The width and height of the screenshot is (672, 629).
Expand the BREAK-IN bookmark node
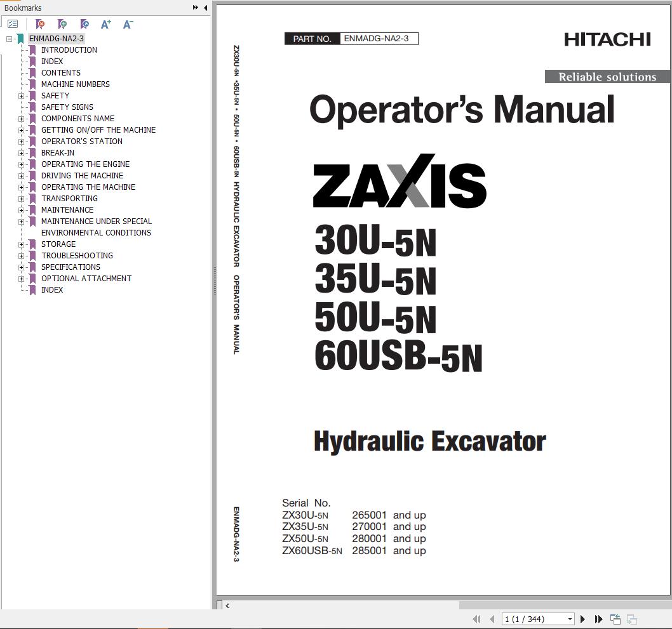pos(21,153)
